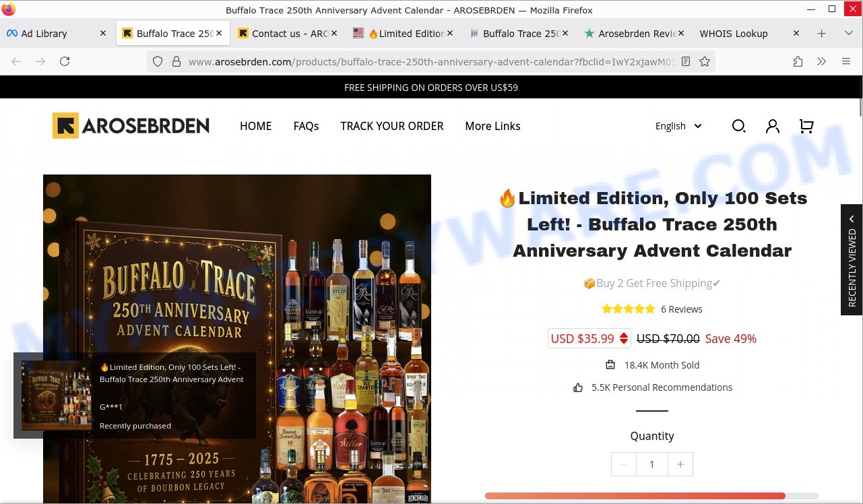Image resolution: width=863 pixels, height=504 pixels.
Task: Close the Arosebrden Review tab
Action: [x=681, y=33]
